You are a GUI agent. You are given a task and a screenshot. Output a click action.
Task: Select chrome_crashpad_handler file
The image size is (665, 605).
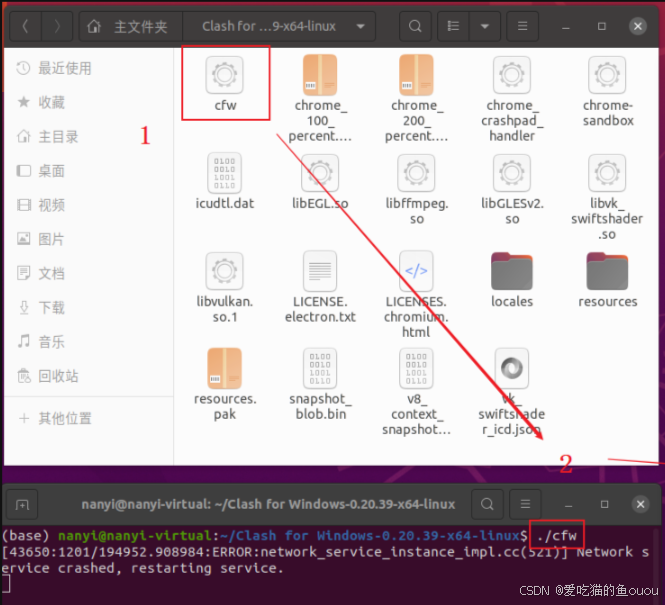[512, 98]
